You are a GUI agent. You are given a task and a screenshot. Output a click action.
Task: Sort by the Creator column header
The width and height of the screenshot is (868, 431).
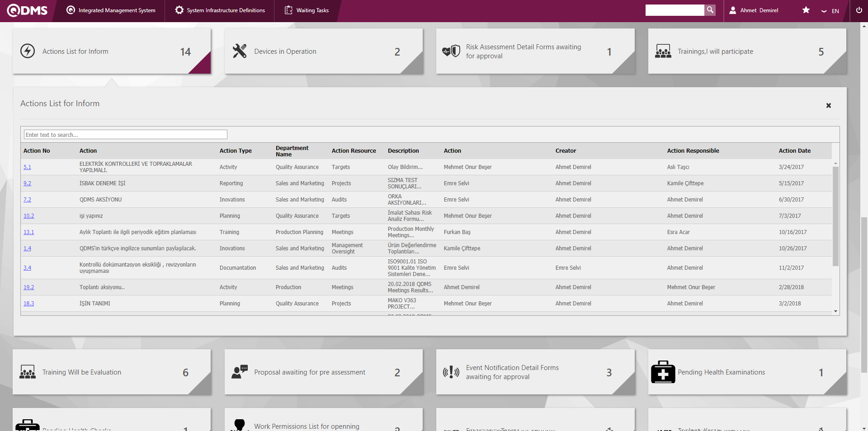[566, 151]
